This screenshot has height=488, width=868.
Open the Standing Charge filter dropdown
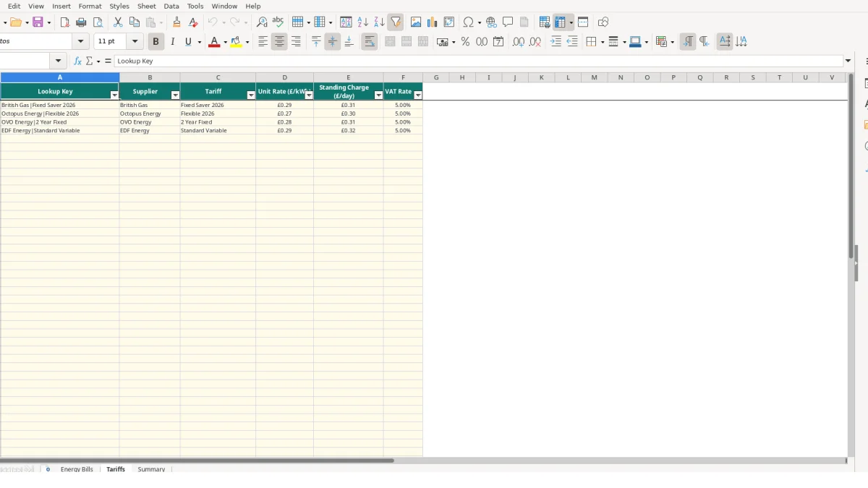[x=378, y=95]
